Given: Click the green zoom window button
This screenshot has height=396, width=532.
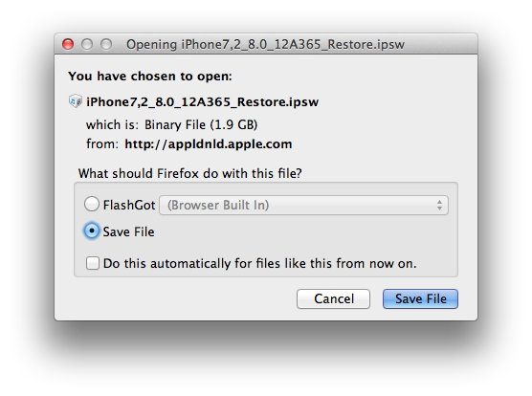Looking at the screenshot, I should [x=106, y=44].
